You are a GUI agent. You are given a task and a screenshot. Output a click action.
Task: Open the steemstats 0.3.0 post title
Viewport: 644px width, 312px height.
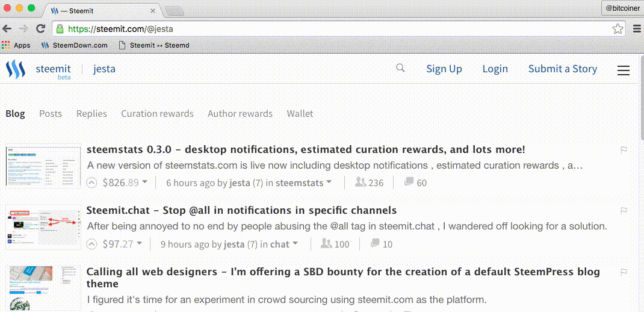pos(306,150)
